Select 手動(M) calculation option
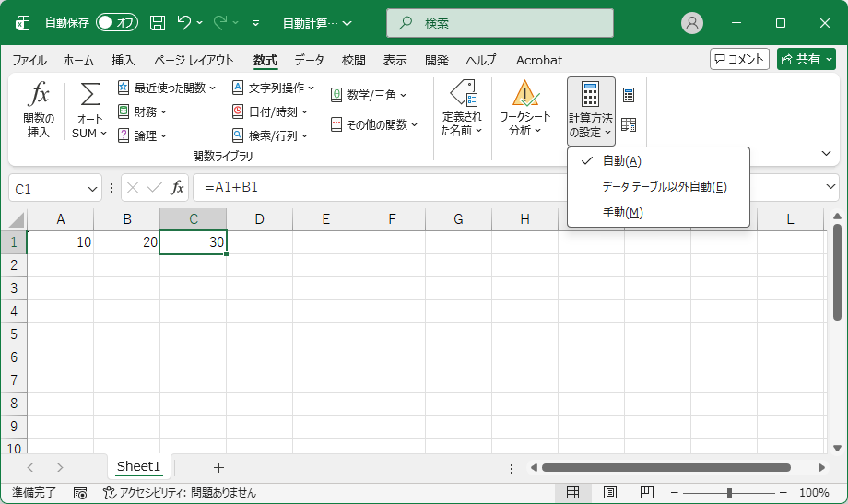The width and height of the screenshot is (848, 504). point(658,213)
